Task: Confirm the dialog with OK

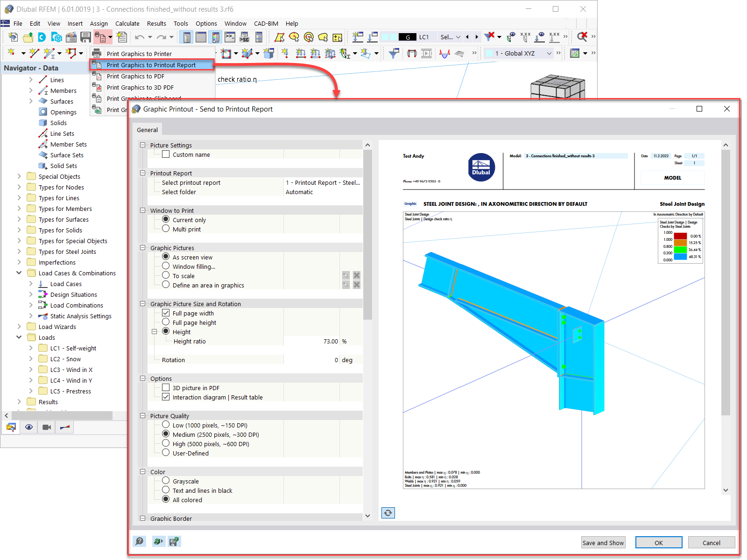Action: coord(658,542)
